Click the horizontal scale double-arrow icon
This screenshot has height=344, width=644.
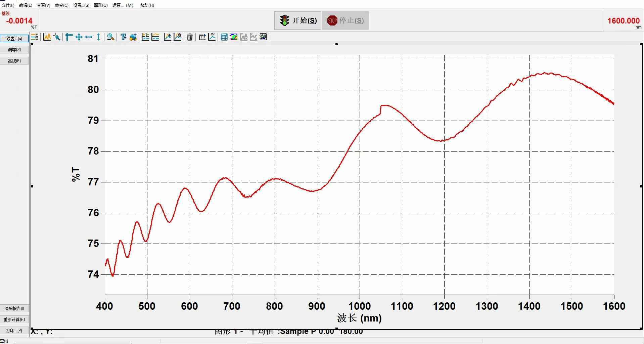[89, 37]
